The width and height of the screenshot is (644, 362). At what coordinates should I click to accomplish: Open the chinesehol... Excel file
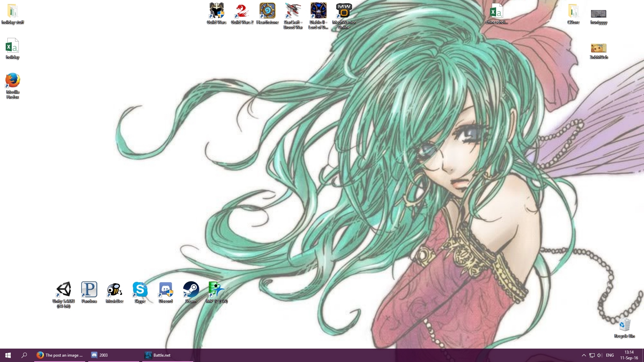point(496,13)
